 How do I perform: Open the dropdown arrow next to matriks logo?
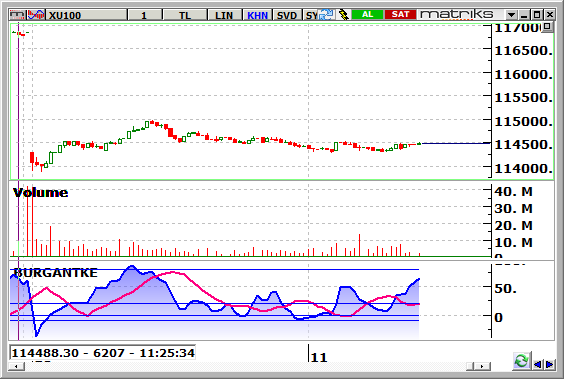511,15
